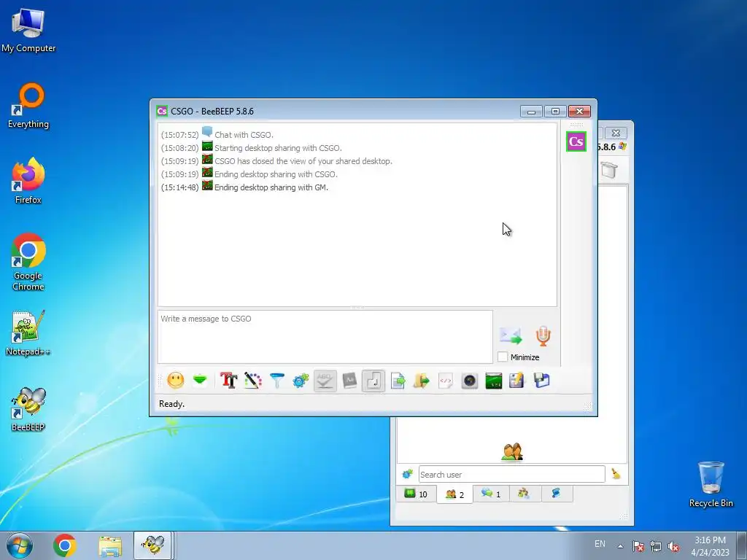Select the Recycle Bin desktop icon

[711, 484]
